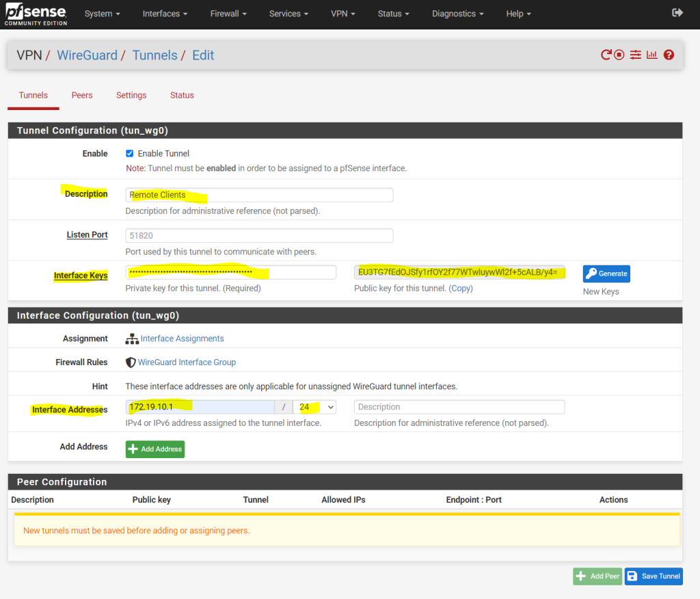Viewport: 700px width, 599px height.
Task: Open the Interfaces menu
Action: point(165,14)
